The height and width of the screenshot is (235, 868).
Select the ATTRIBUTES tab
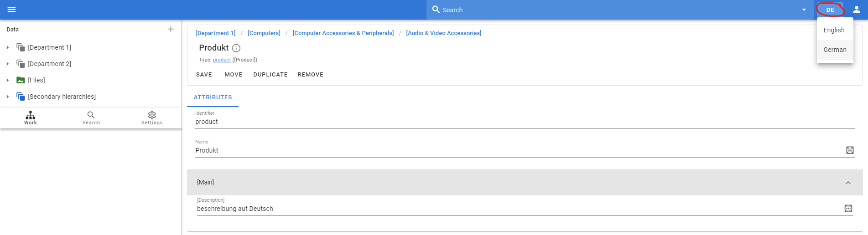tap(213, 97)
